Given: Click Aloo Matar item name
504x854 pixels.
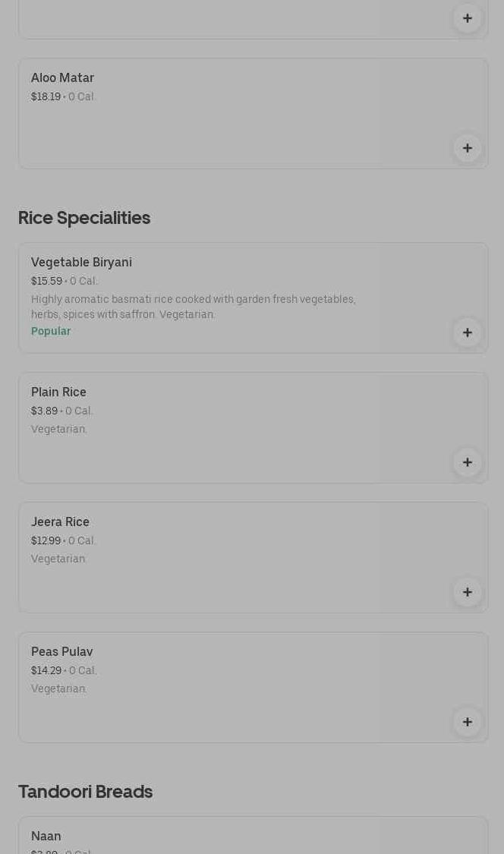Looking at the screenshot, I should click(62, 77).
